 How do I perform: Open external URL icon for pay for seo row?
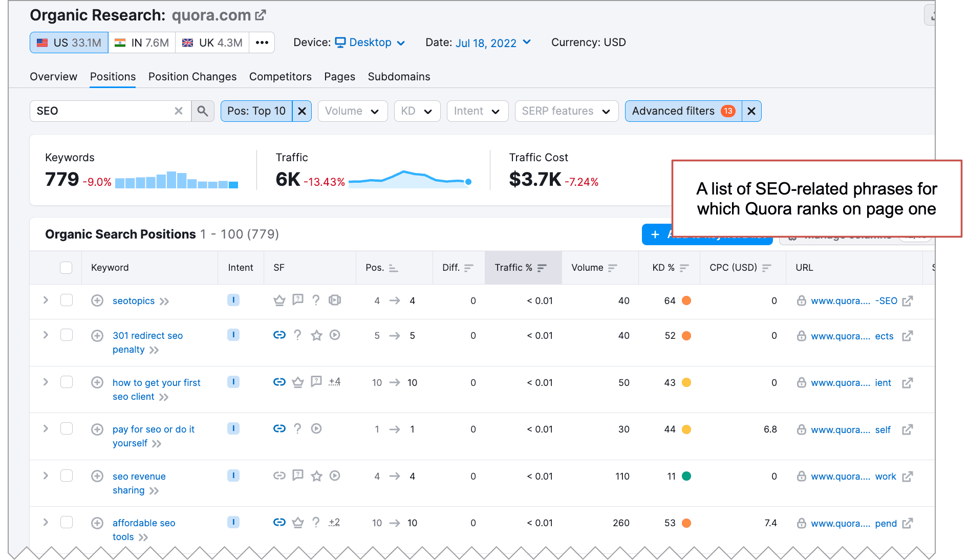pyautogui.click(x=908, y=430)
